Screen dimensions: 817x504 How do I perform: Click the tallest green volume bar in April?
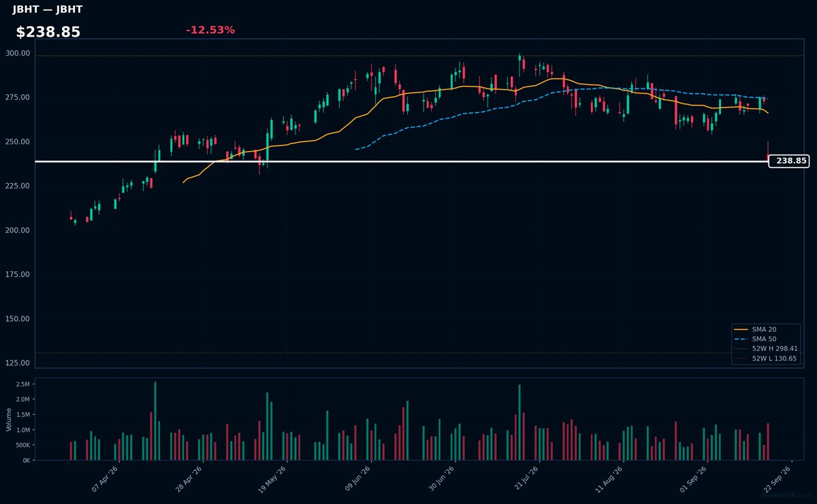(155, 421)
